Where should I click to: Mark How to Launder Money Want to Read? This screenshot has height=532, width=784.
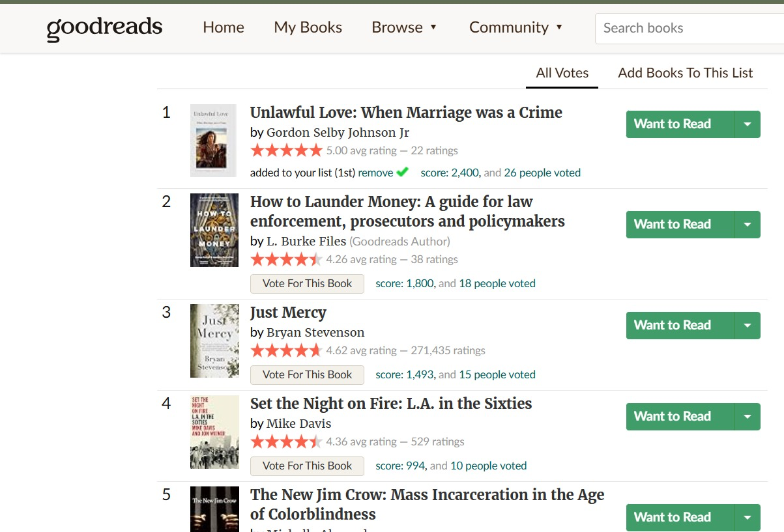(x=680, y=225)
